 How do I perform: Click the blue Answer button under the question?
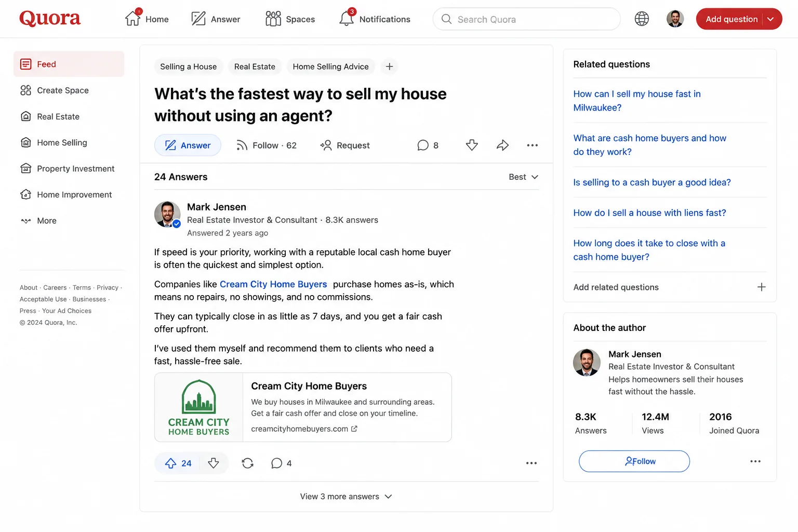pyautogui.click(x=188, y=145)
